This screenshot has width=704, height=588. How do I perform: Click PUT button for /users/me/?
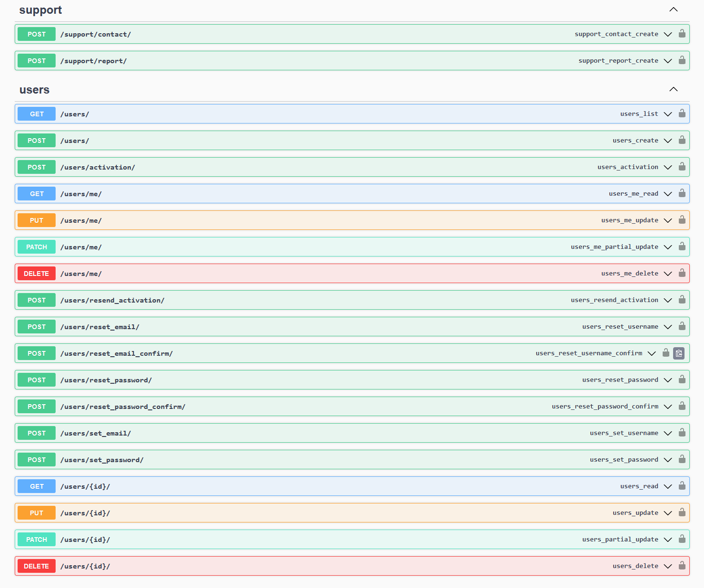tap(37, 220)
